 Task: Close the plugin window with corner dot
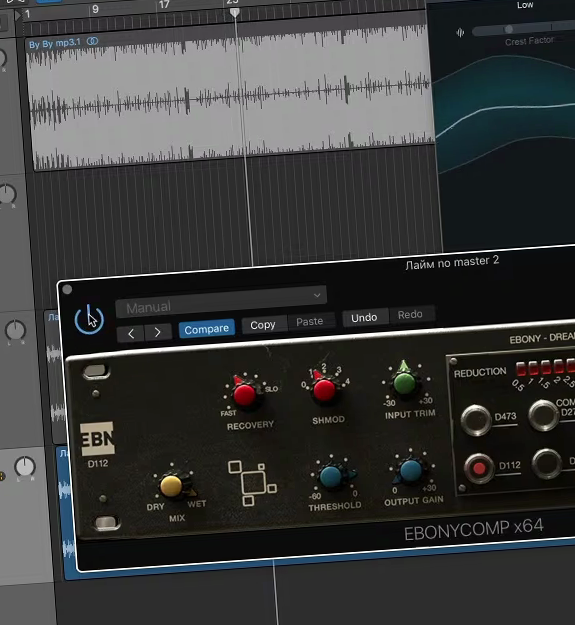coord(67,289)
